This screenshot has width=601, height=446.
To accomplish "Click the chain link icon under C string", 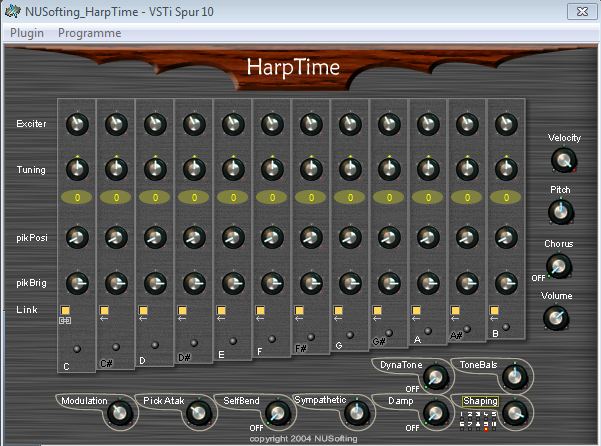I will point(65,320).
